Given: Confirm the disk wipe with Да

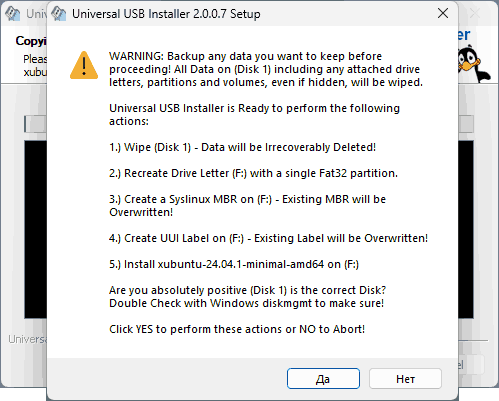Looking at the screenshot, I should (x=323, y=379).
